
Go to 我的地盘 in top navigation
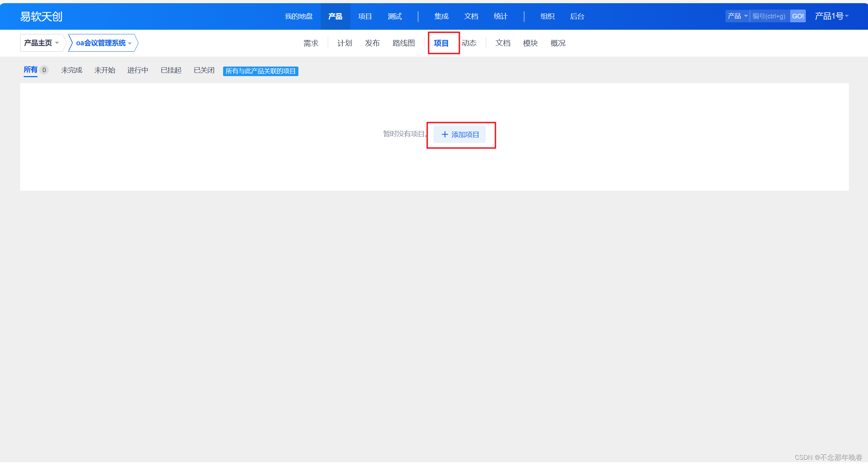[x=299, y=16]
